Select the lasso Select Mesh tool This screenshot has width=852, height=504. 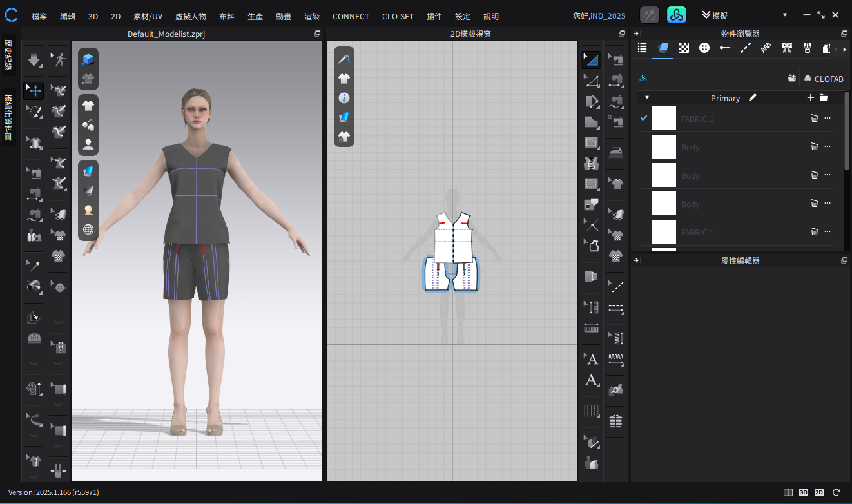(x=34, y=112)
